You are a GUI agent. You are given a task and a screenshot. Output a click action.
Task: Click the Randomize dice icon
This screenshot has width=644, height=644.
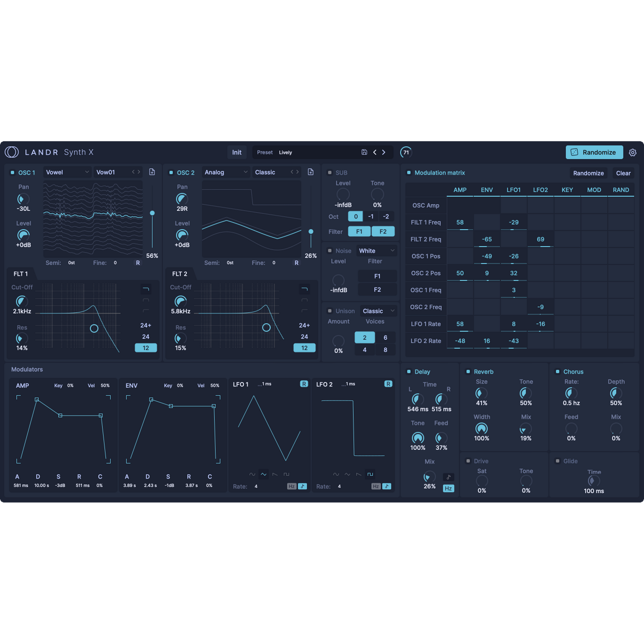(x=574, y=152)
